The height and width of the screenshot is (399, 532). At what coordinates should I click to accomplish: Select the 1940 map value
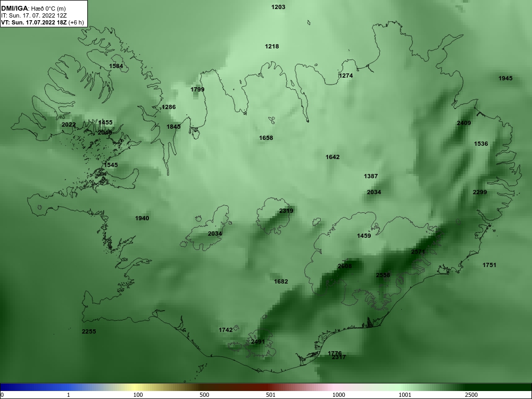tap(142, 219)
